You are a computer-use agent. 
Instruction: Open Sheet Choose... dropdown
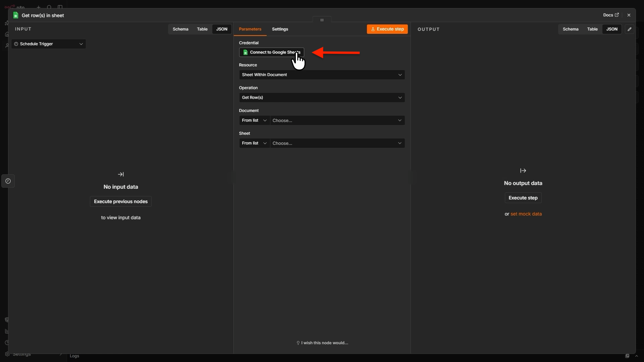tap(337, 143)
